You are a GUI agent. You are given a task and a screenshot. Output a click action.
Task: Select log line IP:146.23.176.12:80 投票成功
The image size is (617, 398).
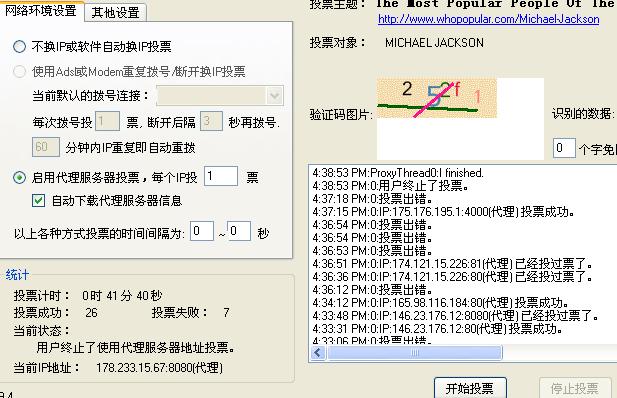437,329
